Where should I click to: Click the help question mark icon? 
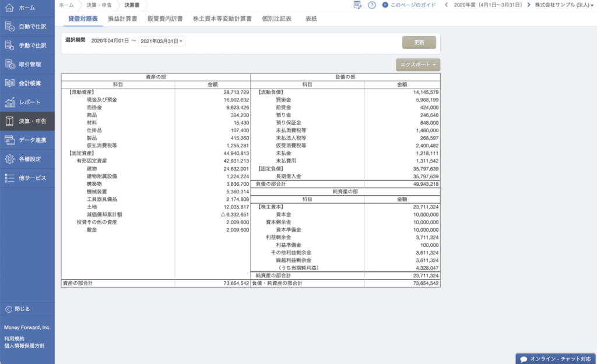[372, 5]
